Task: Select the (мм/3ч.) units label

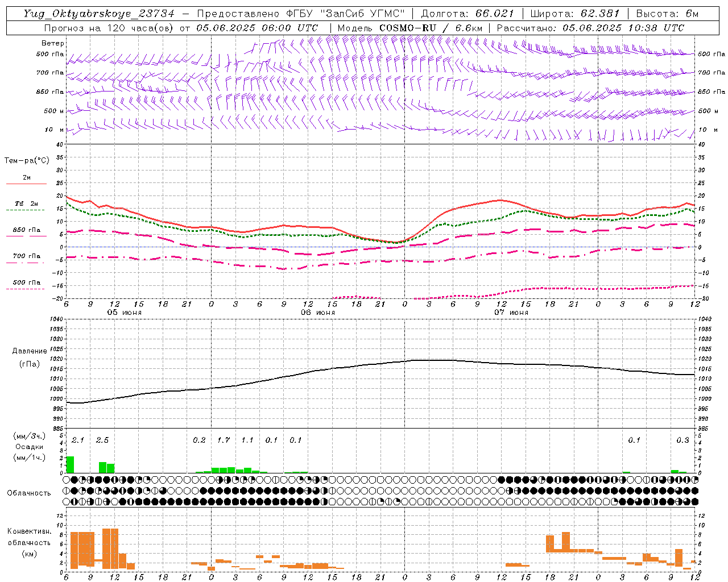Action: click(30, 436)
